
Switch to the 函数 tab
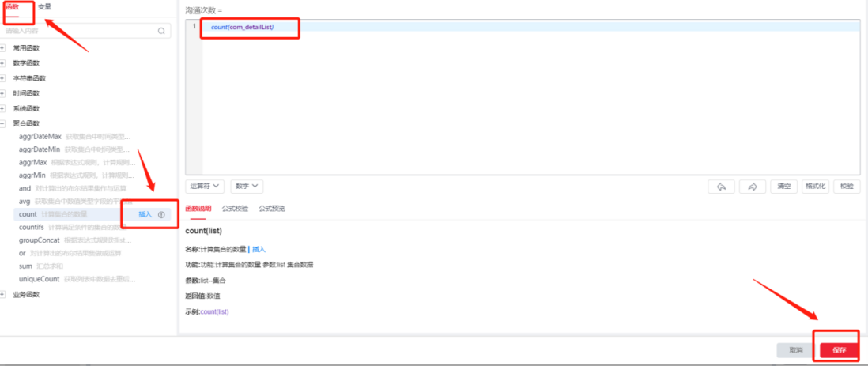click(x=12, y=7)
